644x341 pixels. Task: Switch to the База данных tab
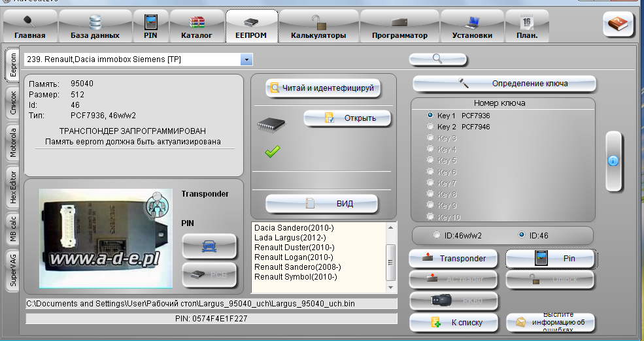click(x=95, y=26)
